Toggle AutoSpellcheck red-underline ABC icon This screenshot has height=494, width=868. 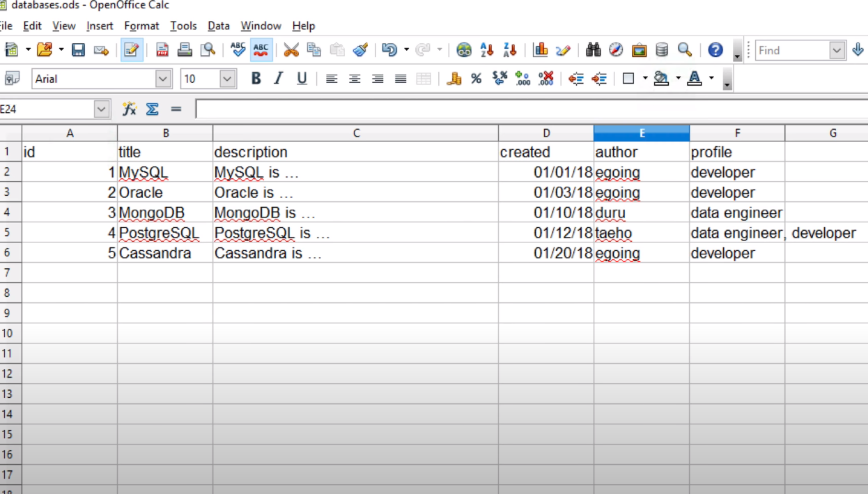click(x=261, y=49)
